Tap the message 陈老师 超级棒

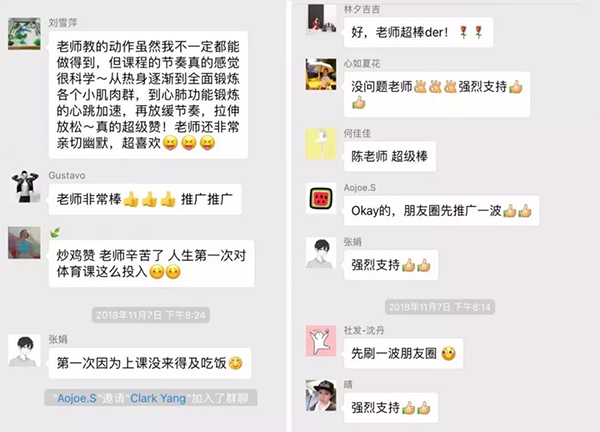click(390, 156)
